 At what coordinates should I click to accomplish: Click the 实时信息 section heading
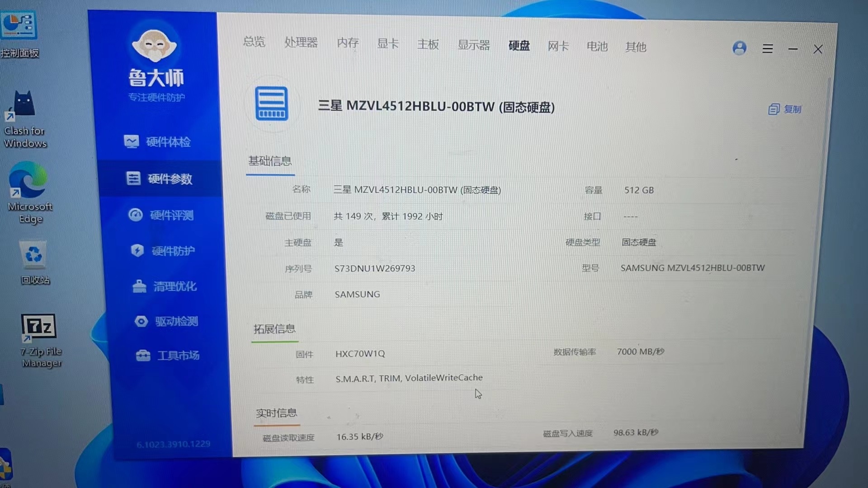click(x=277, y=413)
